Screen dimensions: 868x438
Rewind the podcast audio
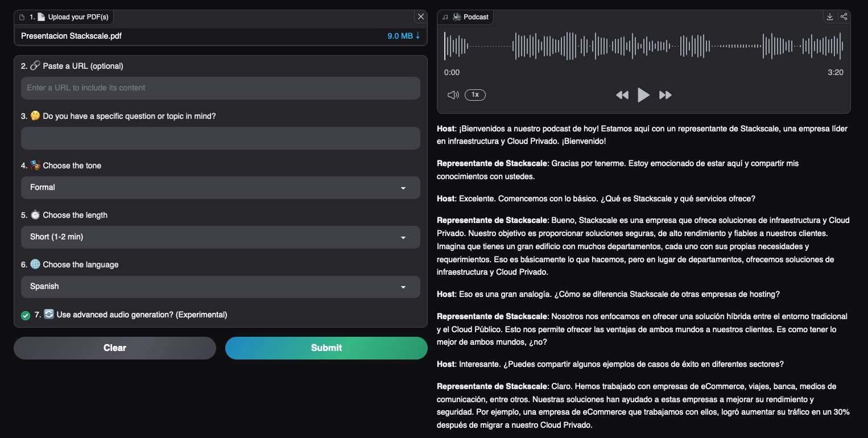[x=622, y=95]
